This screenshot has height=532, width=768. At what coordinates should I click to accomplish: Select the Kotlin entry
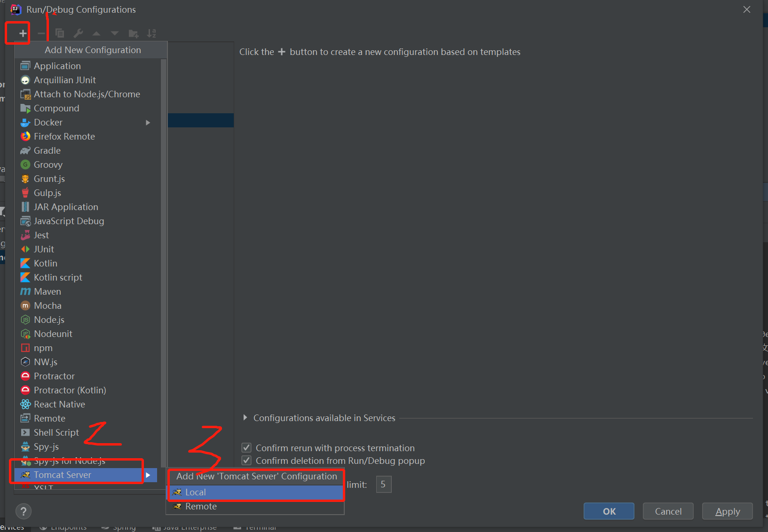[87, 263]
